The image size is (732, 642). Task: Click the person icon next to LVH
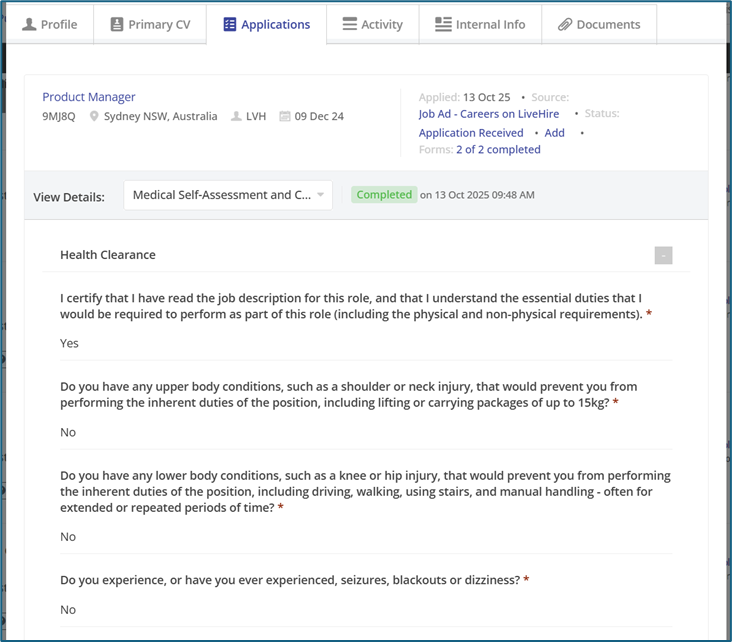pyautogui.click(x=236, y=117)
